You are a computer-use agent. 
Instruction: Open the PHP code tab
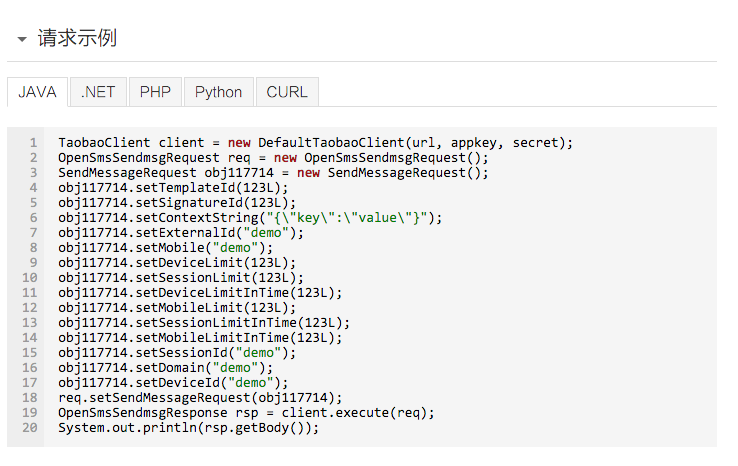tap(155, 92)
